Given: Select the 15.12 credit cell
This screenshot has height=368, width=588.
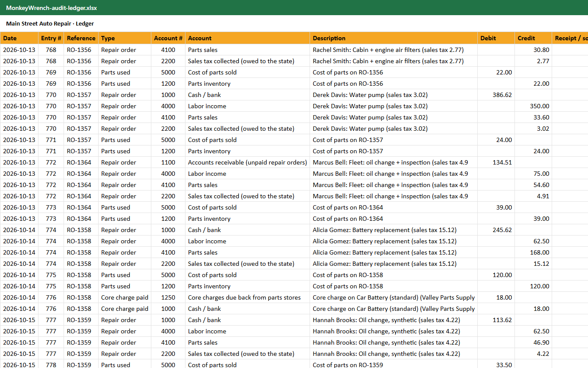Looking at the screenshot, I should (533, 264).
